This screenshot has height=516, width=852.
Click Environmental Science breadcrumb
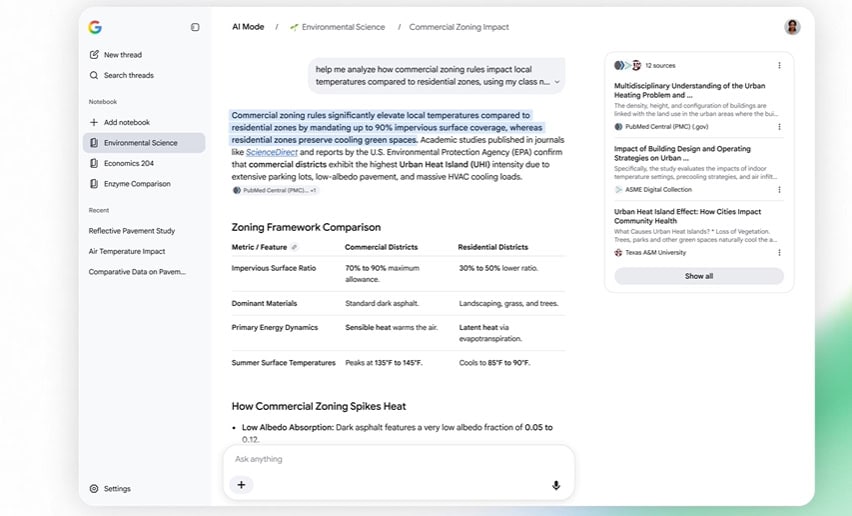tap(337, 27)
